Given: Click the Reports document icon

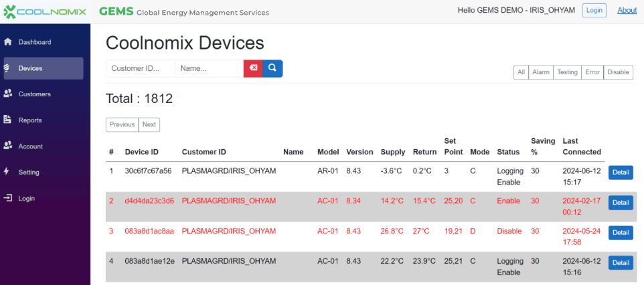Looking at the screenshot, I should (8, 120).
